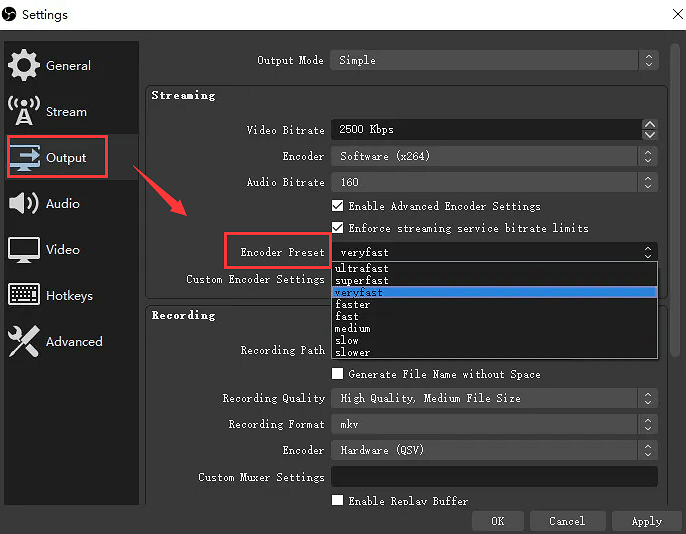The image size is (686, 534).
Task: Click the Apply button
Action: [646, 521]
